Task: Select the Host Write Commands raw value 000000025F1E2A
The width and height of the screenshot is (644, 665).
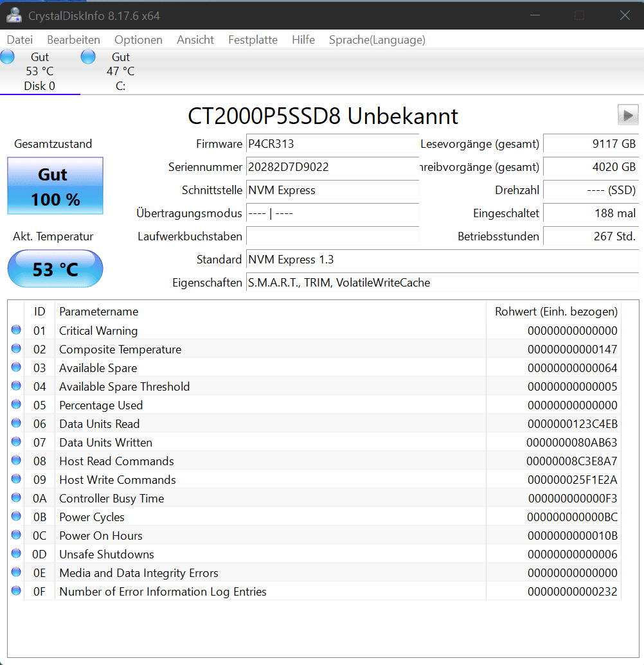Action: click(572, 480)
